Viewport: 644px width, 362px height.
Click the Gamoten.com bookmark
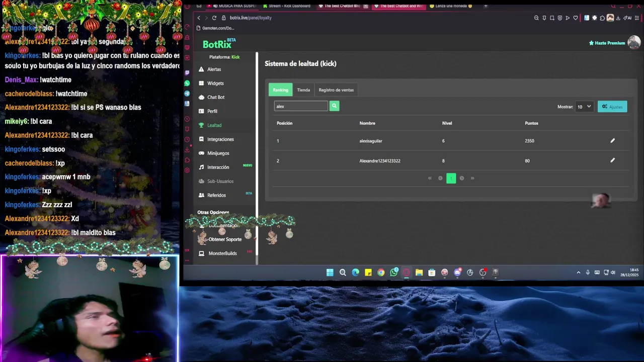click(216, 28)
